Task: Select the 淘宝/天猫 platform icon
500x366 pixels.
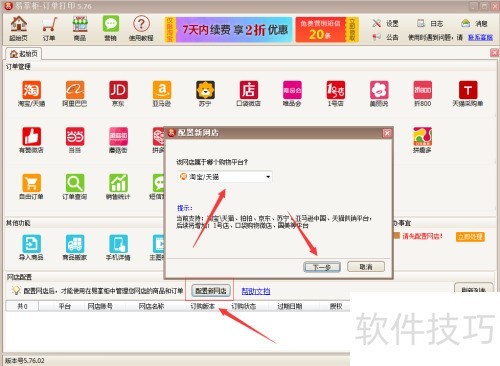Action: click(x=31, y=94)
